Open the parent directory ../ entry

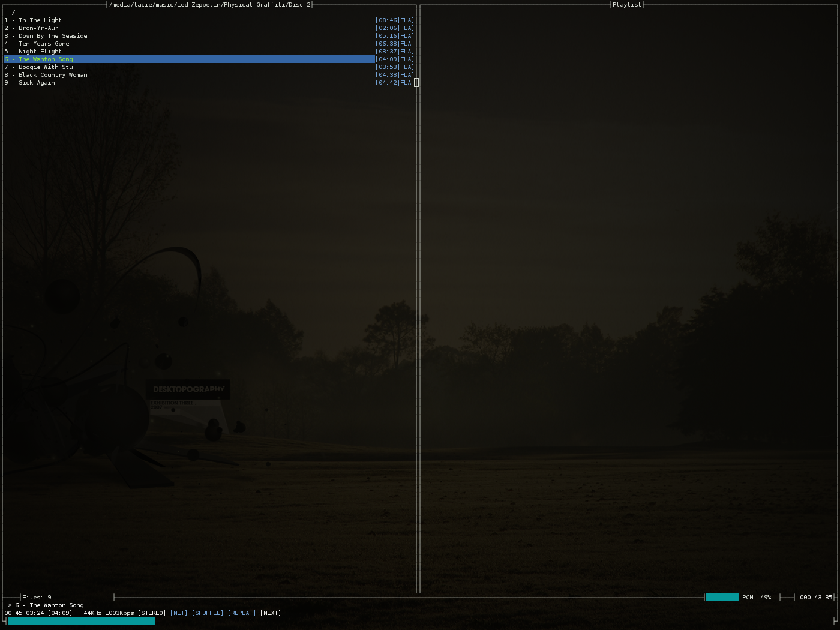click(x=10, y=13)
